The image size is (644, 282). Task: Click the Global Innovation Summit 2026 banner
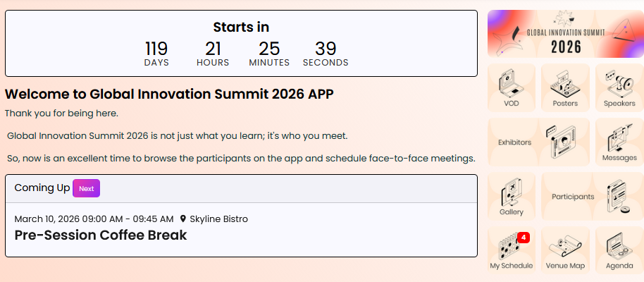[565, 34]
